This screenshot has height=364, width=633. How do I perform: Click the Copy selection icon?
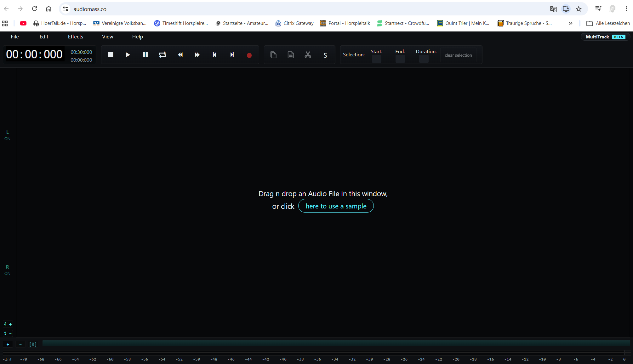coord(273,55)
